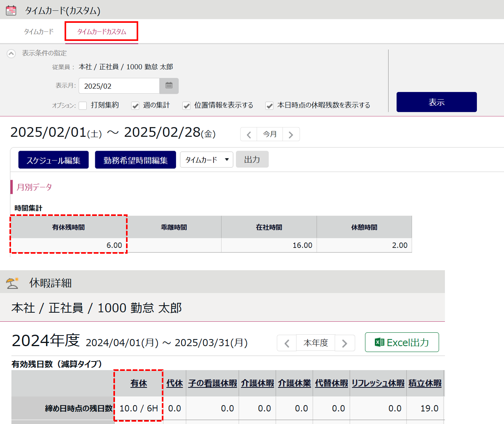Go to next fiscal year arrow
Viewport: 504px width, 424px height.
345,343
